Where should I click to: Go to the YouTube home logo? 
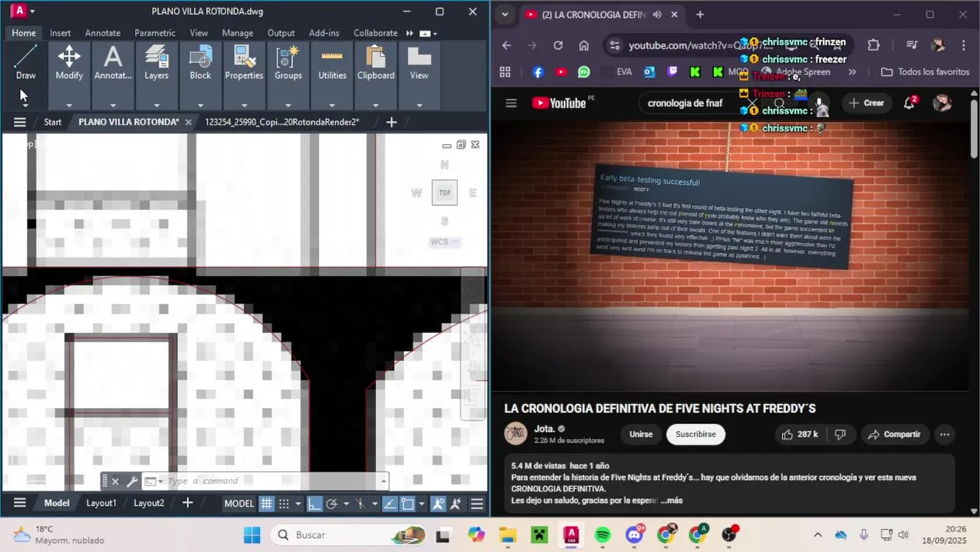(x=559, y=103)
